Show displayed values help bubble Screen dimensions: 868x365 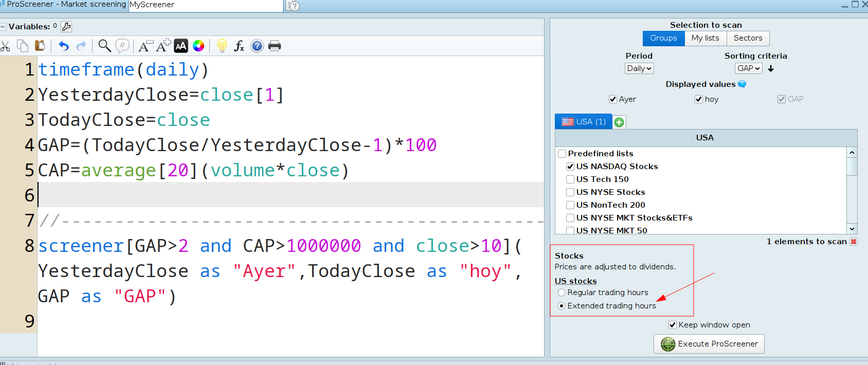click(x=742, y=84)
